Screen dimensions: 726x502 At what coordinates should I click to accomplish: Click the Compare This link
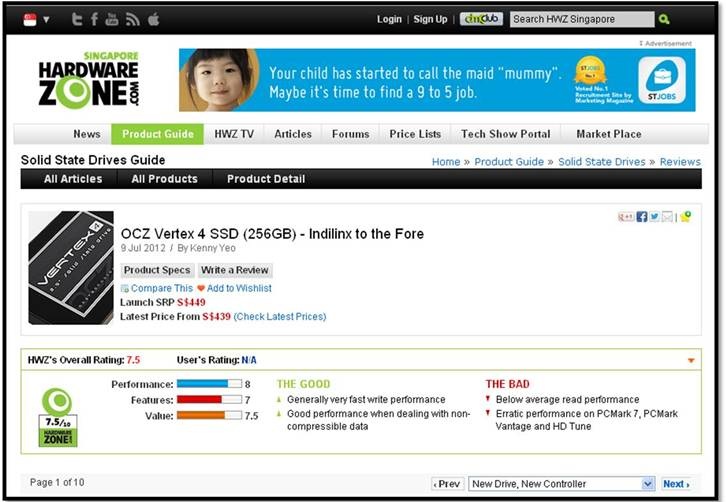(162, 288)
